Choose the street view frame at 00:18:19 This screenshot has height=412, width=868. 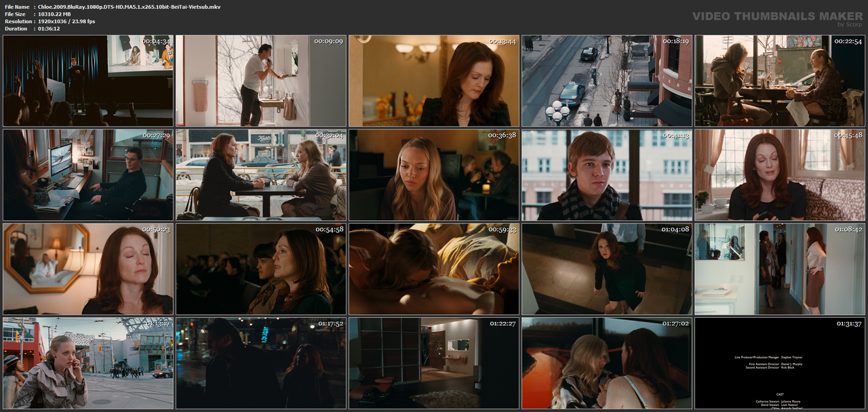[607, 81]
